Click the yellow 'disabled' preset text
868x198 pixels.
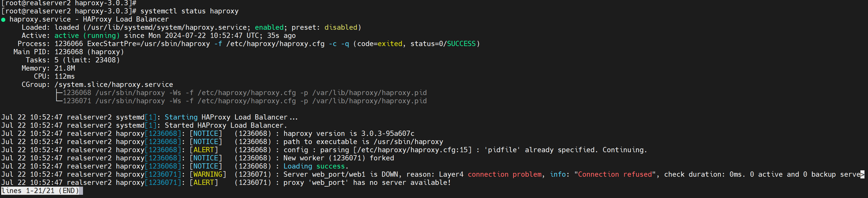(x=340, y=28)
